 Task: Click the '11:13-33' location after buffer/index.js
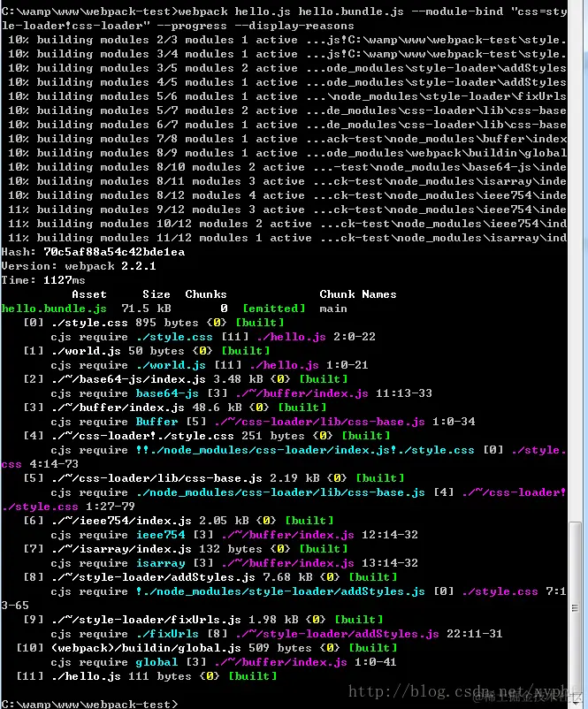coord(404,393)
